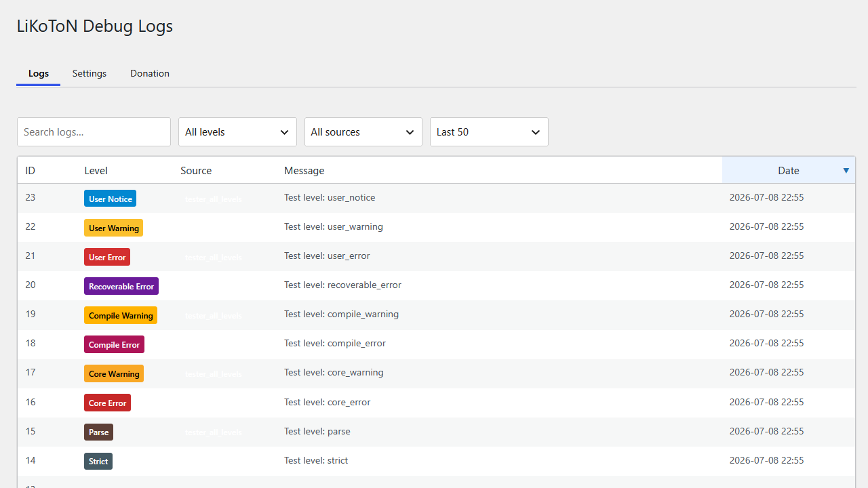
Task: Select message 'Test level: core_error'
Action: [x=328, y=403]
